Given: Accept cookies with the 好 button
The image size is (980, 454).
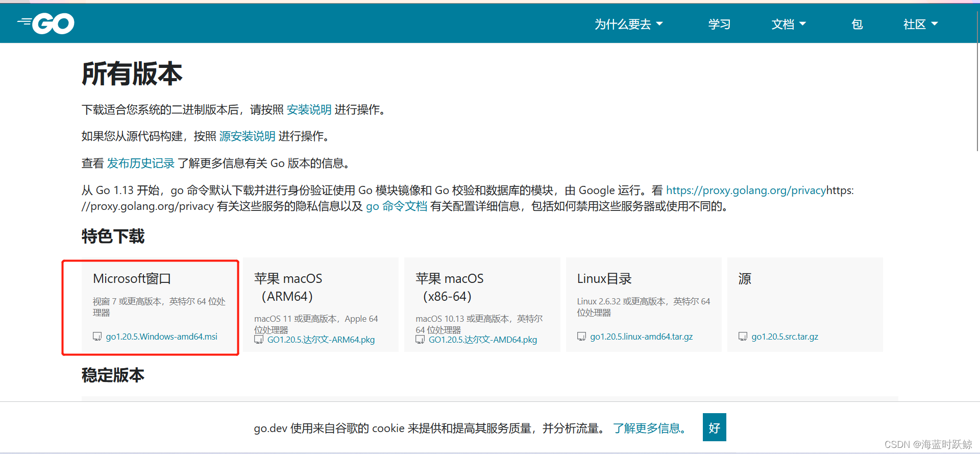Looking at the screenshot, I should (x=714, y=427).
